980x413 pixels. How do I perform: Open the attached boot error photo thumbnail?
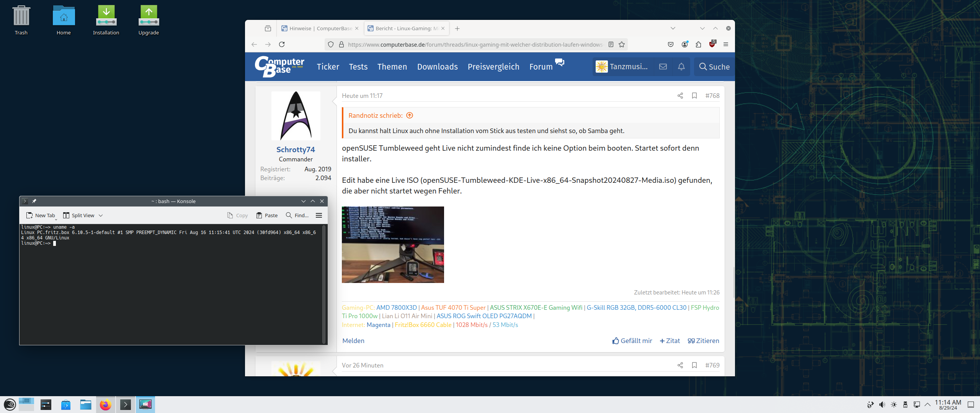(393, 245)
